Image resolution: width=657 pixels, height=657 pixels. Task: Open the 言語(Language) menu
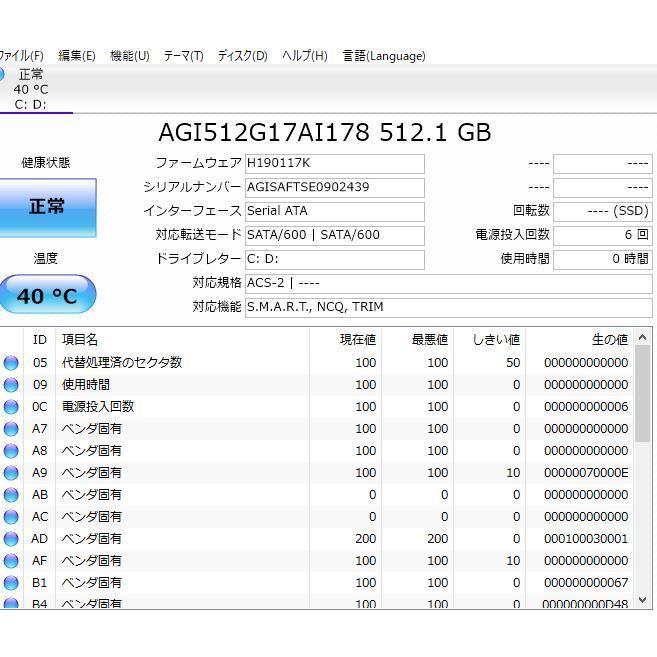point(383,56)
